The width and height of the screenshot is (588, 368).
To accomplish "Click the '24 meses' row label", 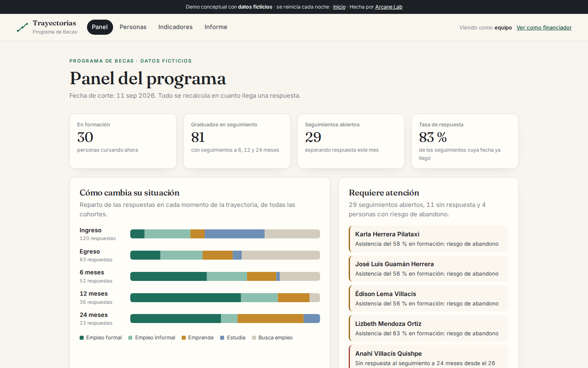I will (94, 315).
